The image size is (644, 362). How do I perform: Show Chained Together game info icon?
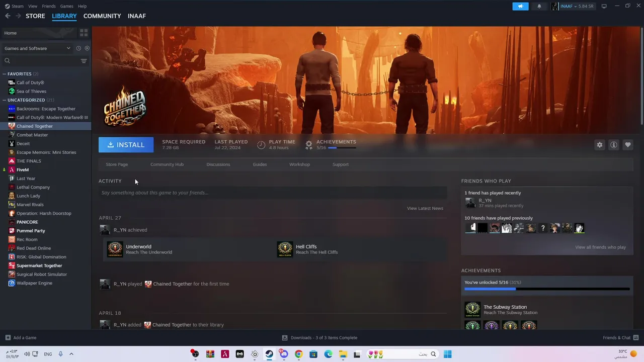pos(613,145)
